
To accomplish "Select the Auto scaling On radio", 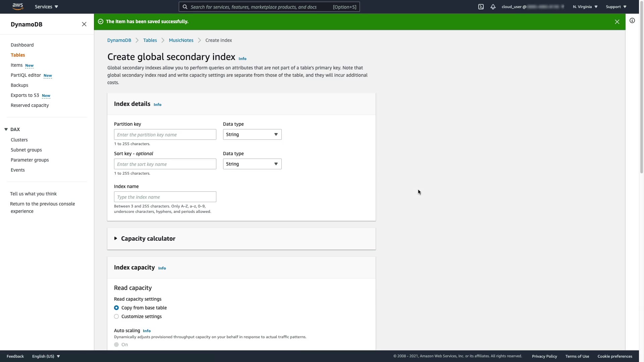I will [x=116, y=345].
